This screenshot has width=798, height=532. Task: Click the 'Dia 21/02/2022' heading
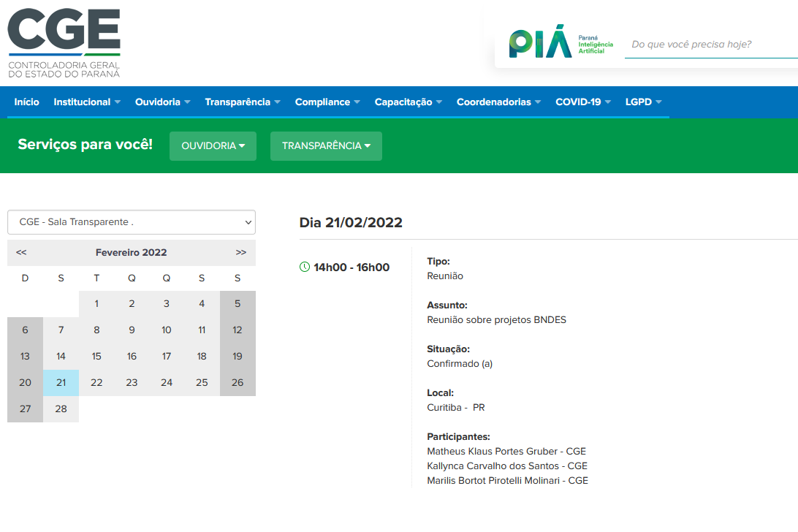coord(351,222)
